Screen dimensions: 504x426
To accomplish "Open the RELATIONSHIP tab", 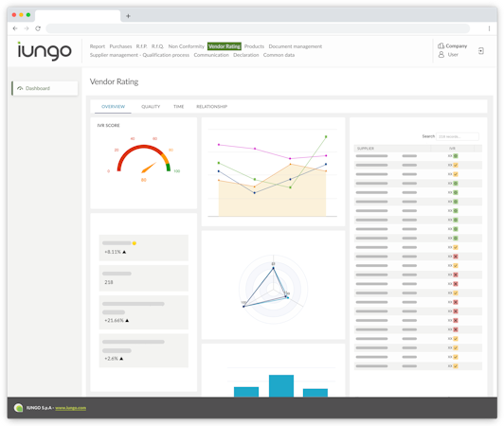I will tap(211, 107).
